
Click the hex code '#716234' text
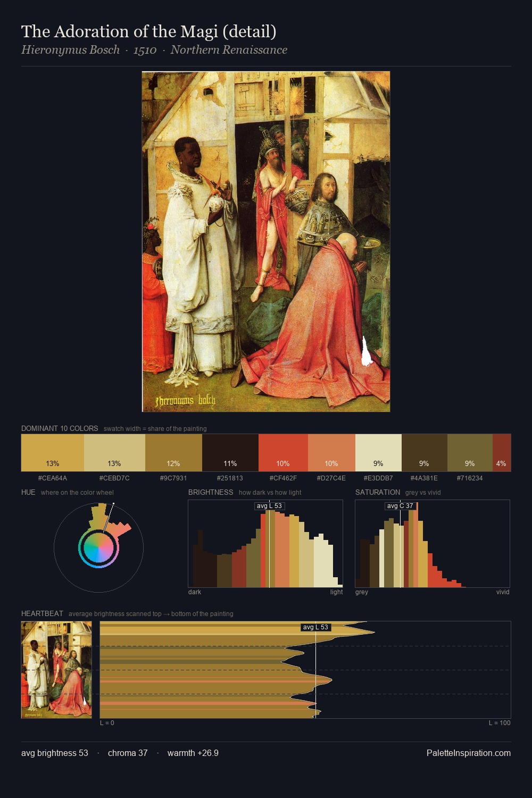[470, 478]
